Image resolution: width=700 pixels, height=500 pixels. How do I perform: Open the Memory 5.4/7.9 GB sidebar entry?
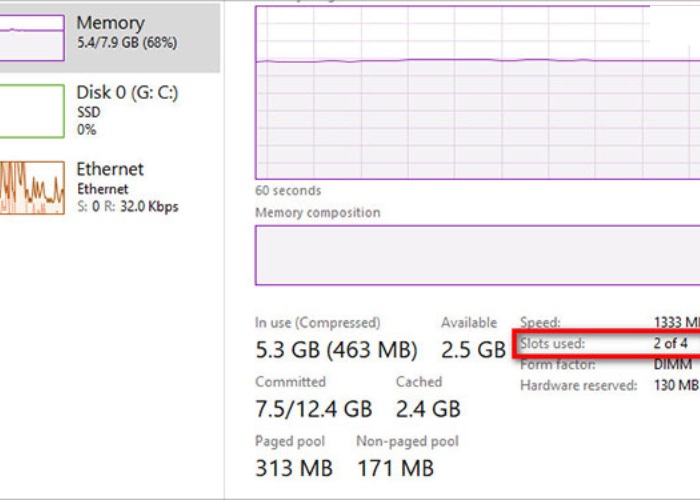125,34
